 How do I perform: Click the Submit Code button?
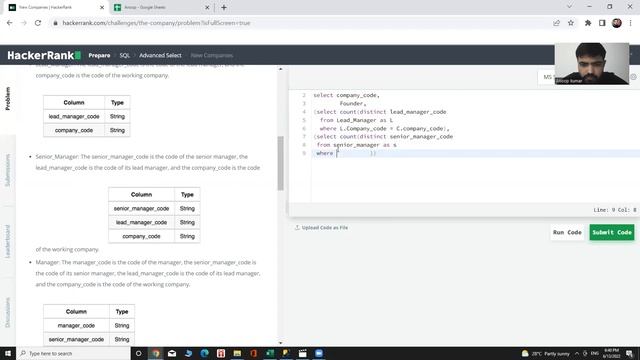pyautogui.click(x=612, y=232)
